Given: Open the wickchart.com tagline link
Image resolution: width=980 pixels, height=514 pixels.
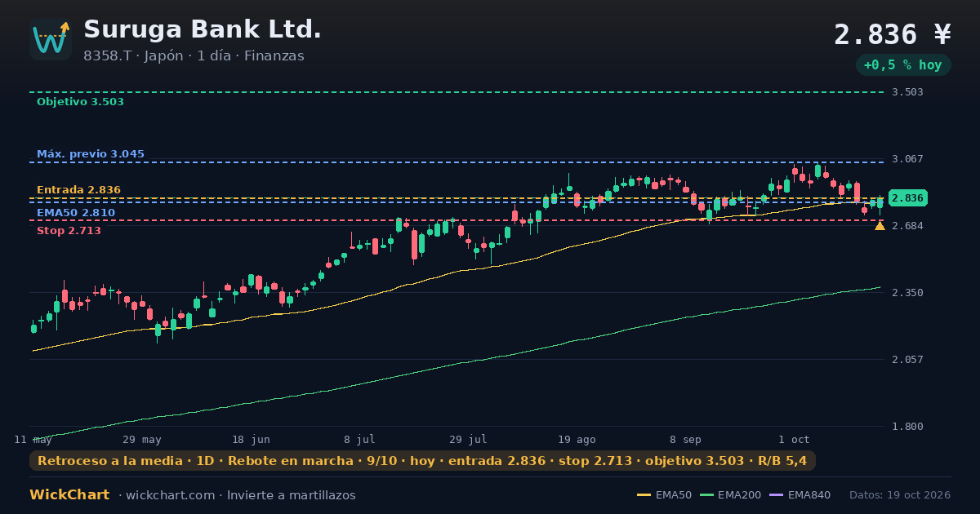Looking at the screenshot, I should [238, 495].
